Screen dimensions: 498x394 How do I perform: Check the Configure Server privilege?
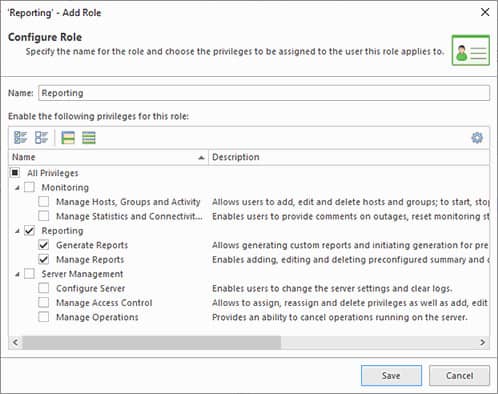[44, 288]
